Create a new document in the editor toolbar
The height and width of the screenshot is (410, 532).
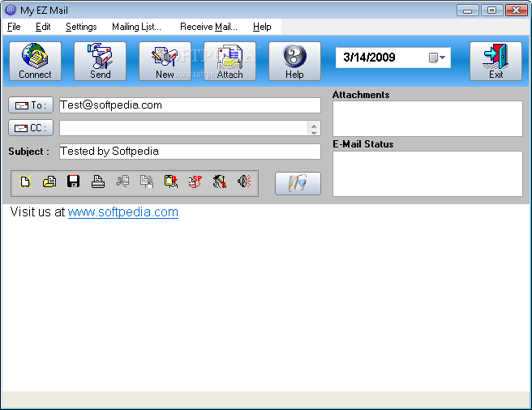pyautogui.click(x=25, y=182)
